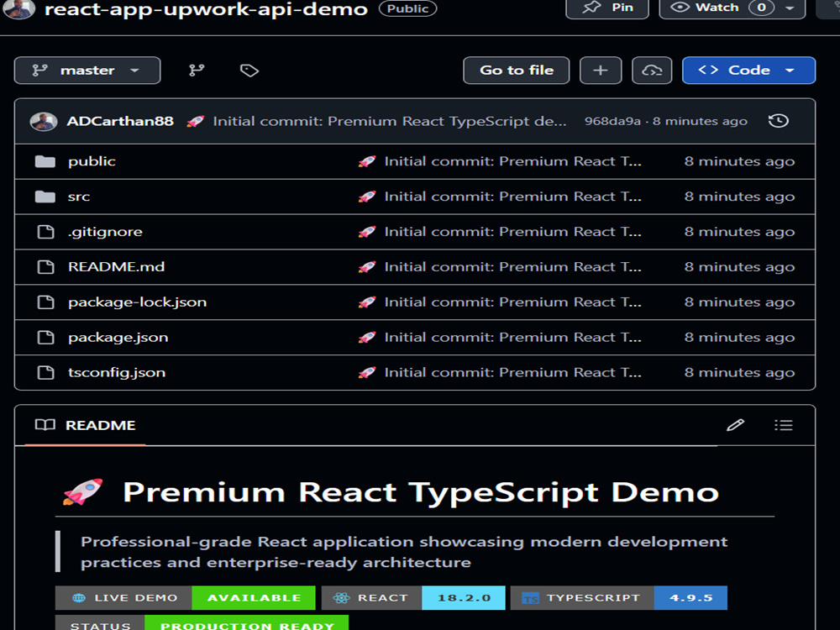The width and height of the screenshot is (840, 630).
Task: Open the README outline list icon
Action: (783, 425)
